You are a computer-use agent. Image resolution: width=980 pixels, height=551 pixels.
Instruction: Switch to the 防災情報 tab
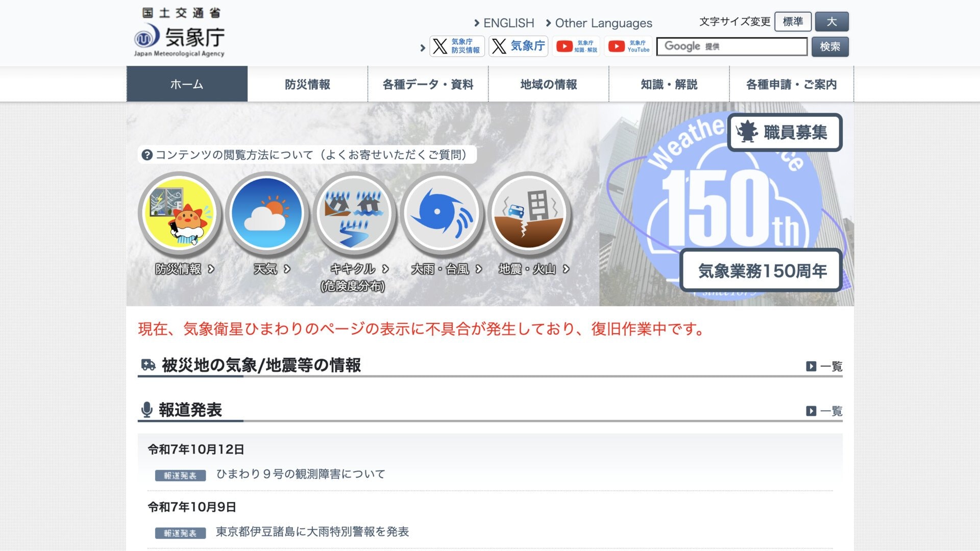308,84
